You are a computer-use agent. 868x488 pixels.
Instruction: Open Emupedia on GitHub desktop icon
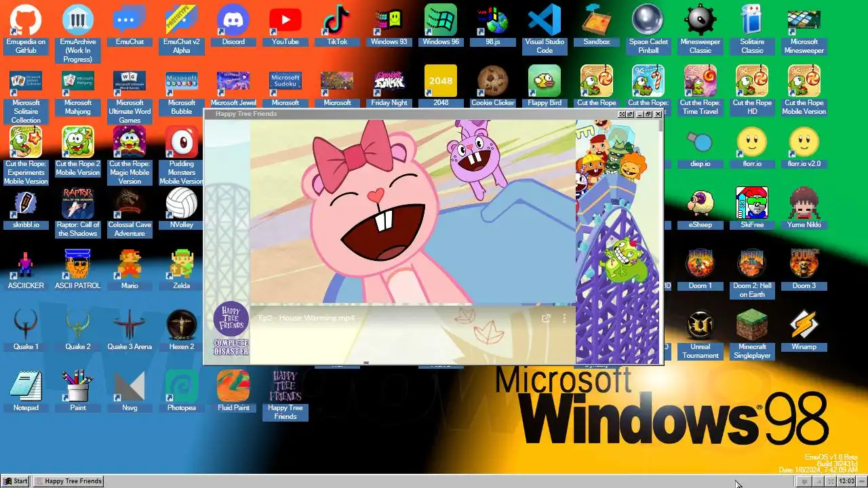coord(26,29)
